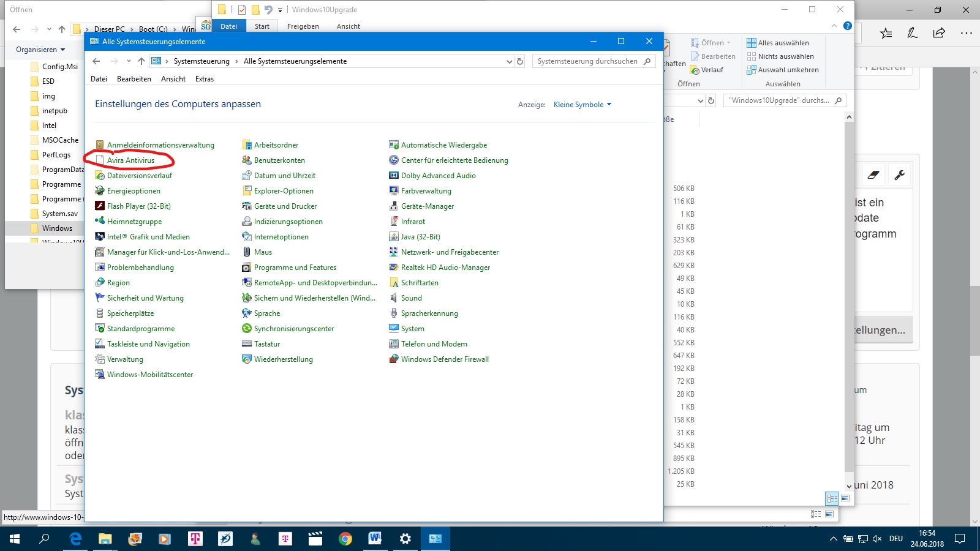Go back in Systemsteuerung window
Image resolution: width=980 pixels, height=551 pixels.
96,61
